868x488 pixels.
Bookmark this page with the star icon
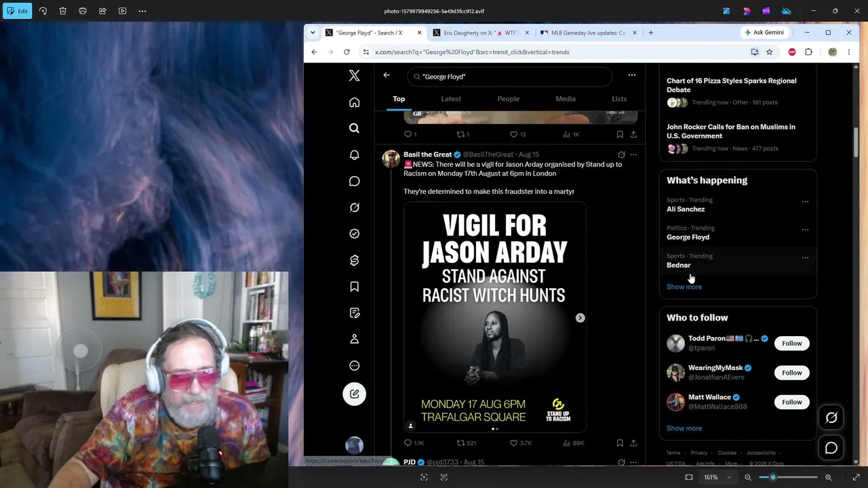[x=769, y=52]
